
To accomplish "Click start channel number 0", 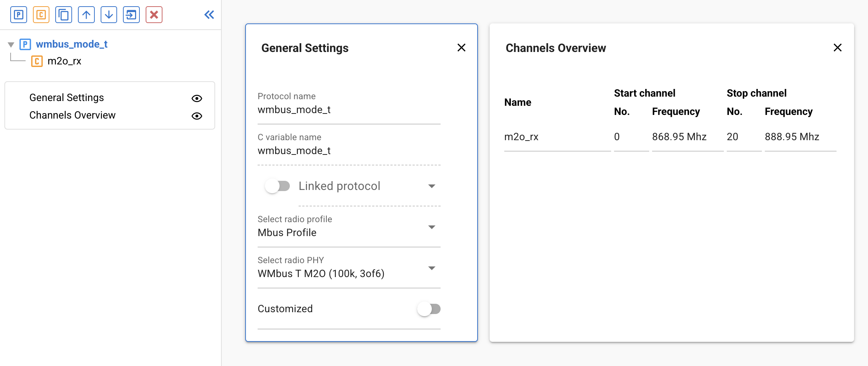I will click(617, 137).
